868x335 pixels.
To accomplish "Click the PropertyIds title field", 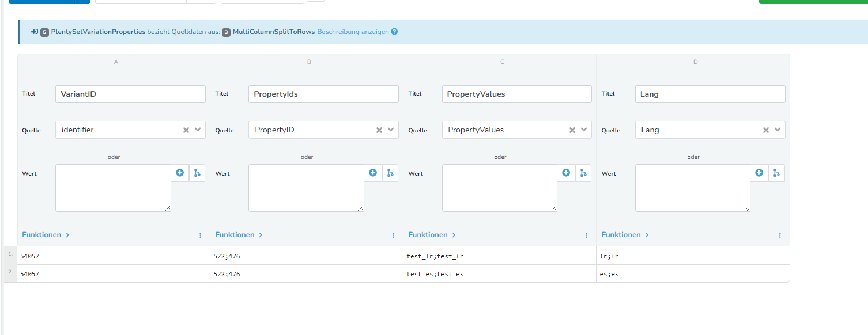I will coord(323,94).
